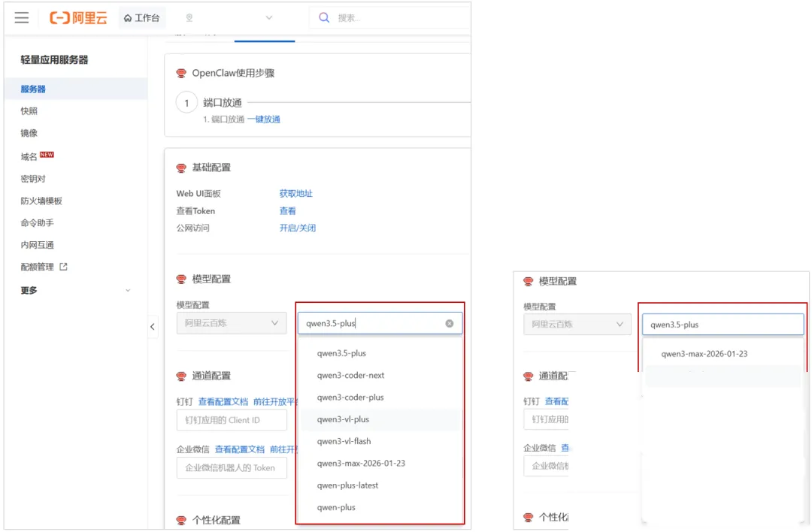Open the 工作台 workbench home
This screenshot has width=812, height=532.
click(x=142, y=17)
